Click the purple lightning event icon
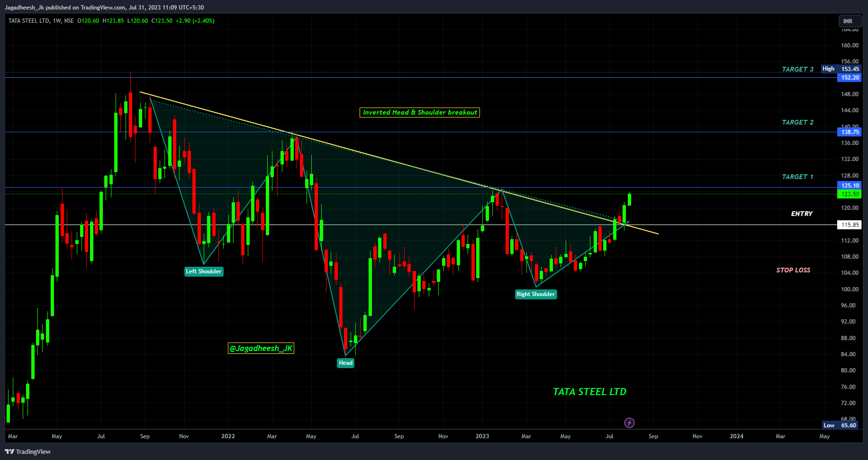This screenshot has width=868, height=460. point(629,423)
